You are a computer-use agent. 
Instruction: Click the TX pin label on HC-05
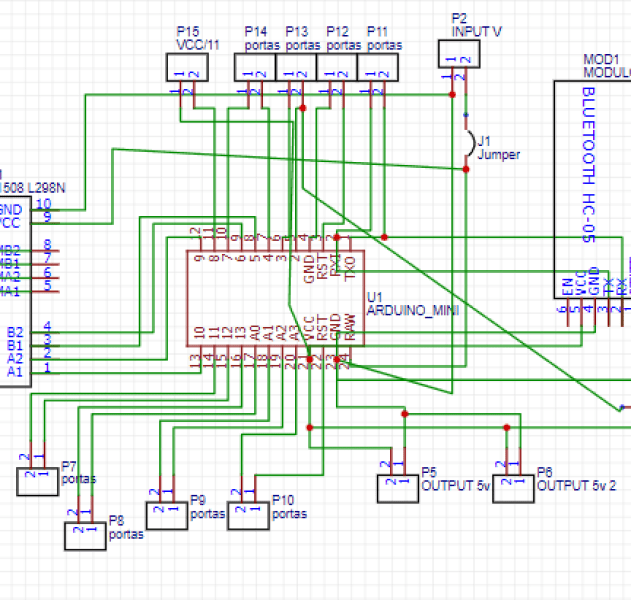pos(608,287)
